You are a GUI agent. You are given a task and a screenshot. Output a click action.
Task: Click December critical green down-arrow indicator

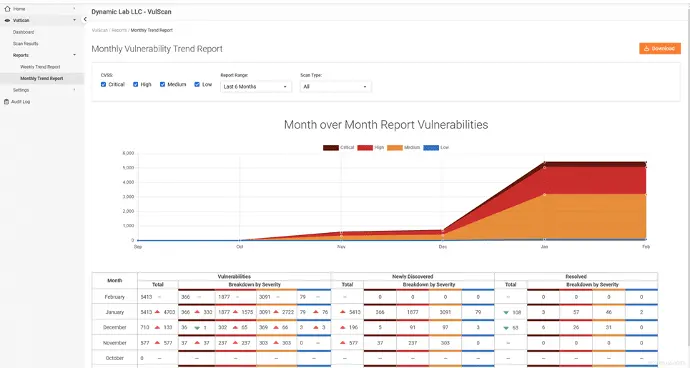point(197,328)
